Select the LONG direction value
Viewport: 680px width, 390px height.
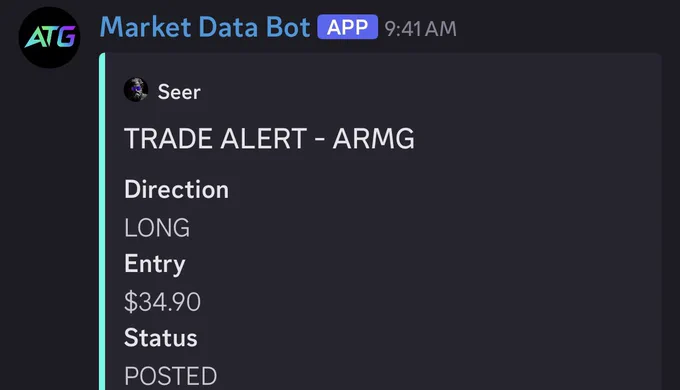pos(157,228)
